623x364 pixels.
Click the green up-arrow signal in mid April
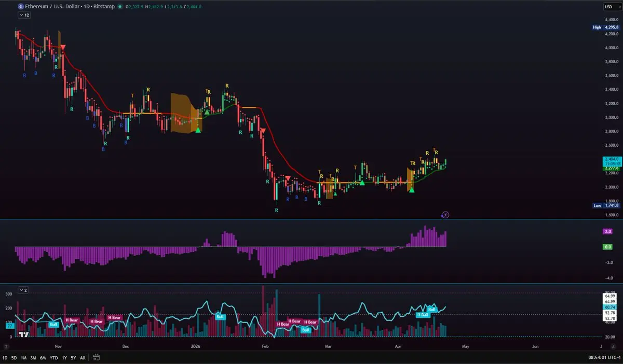click(412, 190)
